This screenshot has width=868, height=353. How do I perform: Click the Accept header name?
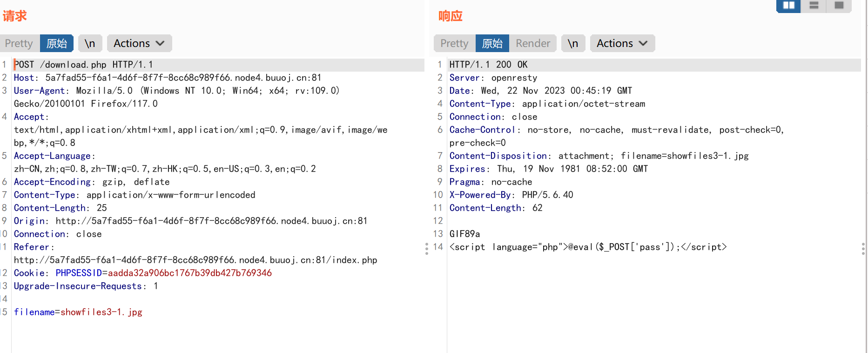click(x=29, y=117)
